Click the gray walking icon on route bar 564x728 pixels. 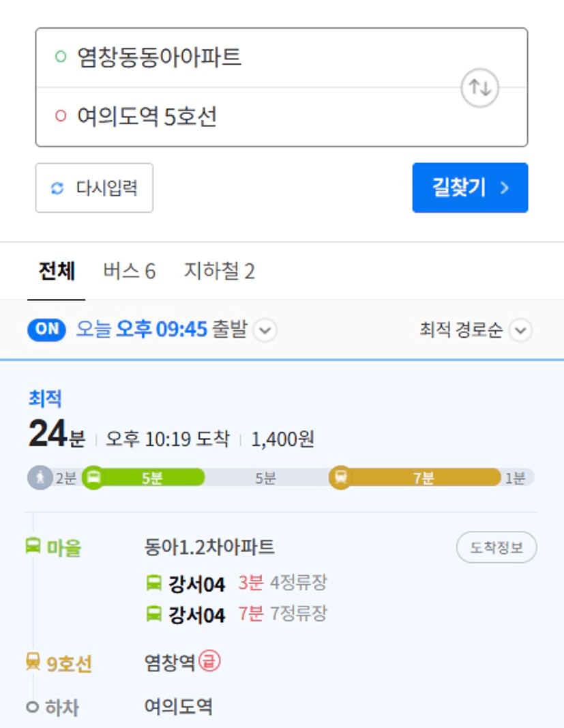(40, 478)
